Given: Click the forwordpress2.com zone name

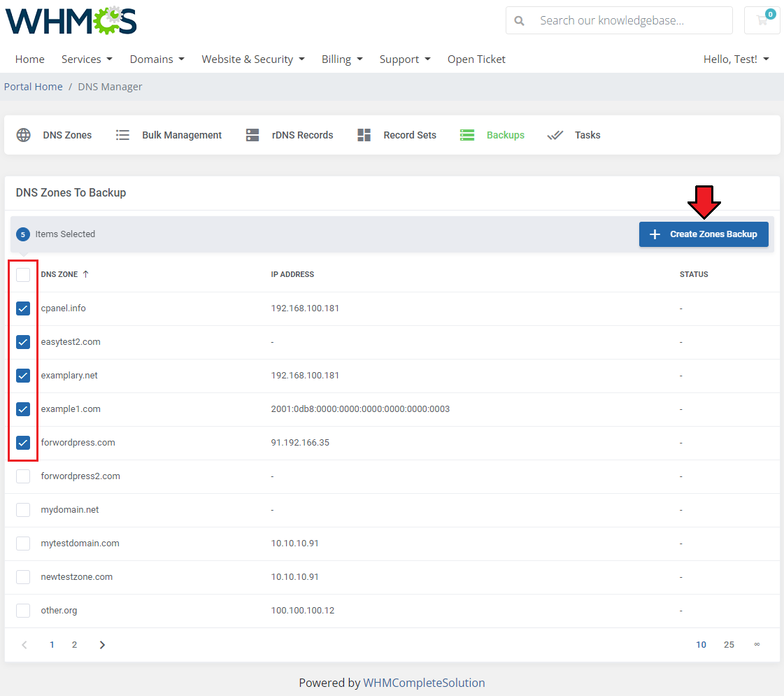Looking at the screenshot, I should click(x=80, y=476).
